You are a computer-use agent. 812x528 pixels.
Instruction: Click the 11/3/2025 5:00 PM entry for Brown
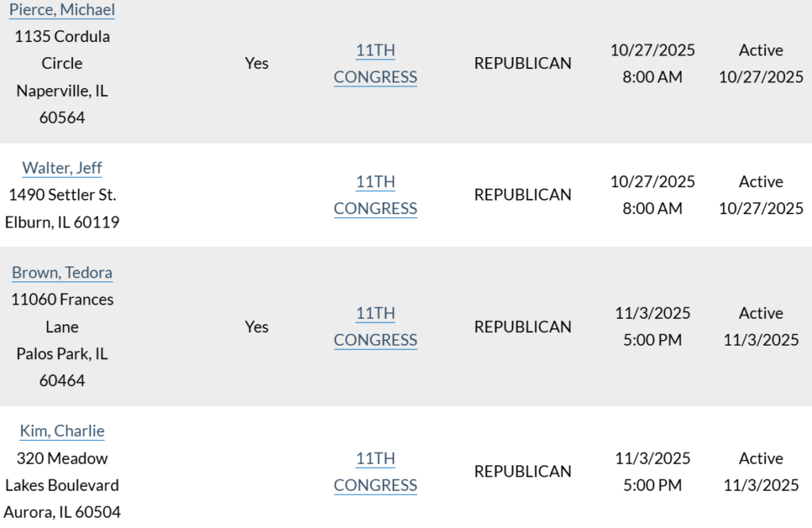pos(652,327)
